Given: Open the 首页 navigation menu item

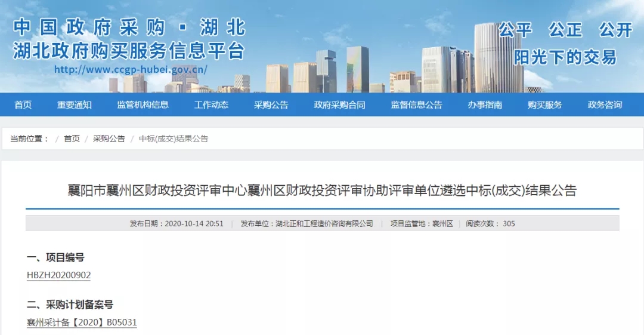Looking at the screenshot, I should [x=23, y=105].
